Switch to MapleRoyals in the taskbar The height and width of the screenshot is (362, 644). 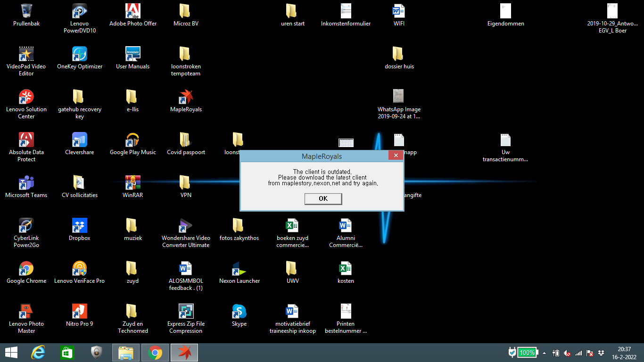coord(184,353)
